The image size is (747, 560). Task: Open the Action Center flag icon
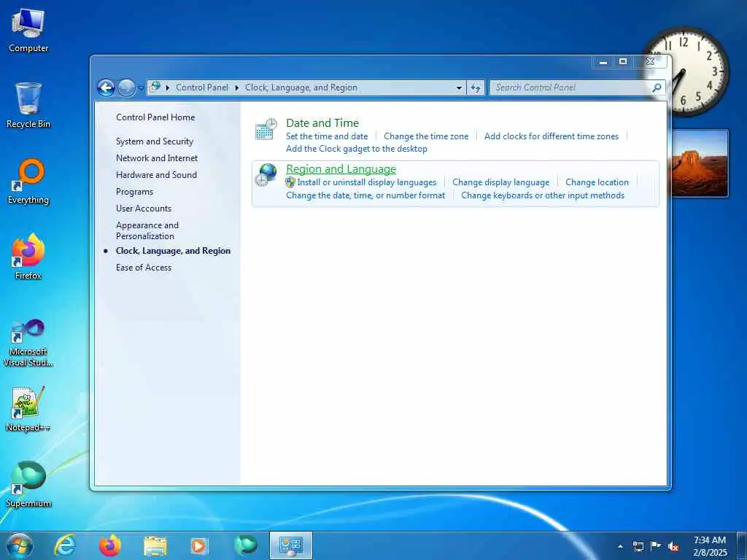click(x=656, y=546)
